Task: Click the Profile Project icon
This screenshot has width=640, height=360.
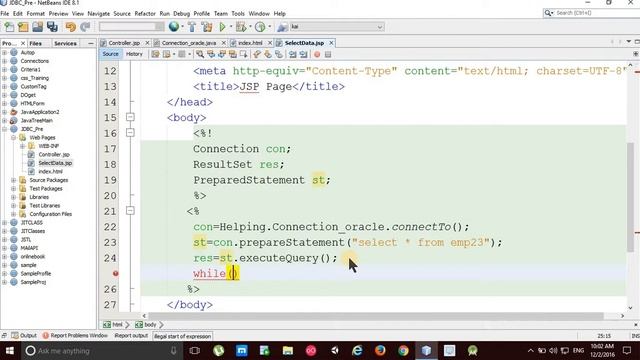Action: pos(260,27)
